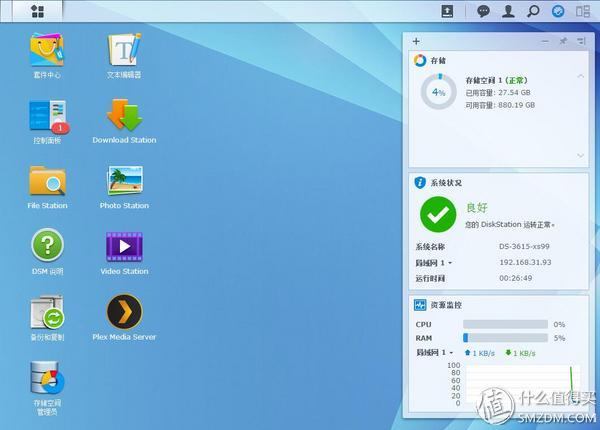Launch Download Station
The image size is (600, 430).
click(124, 115)
